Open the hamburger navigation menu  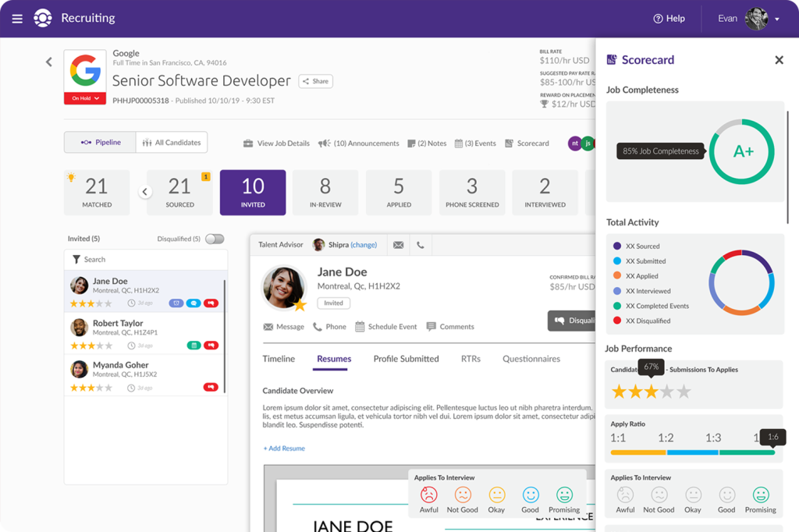17,18
